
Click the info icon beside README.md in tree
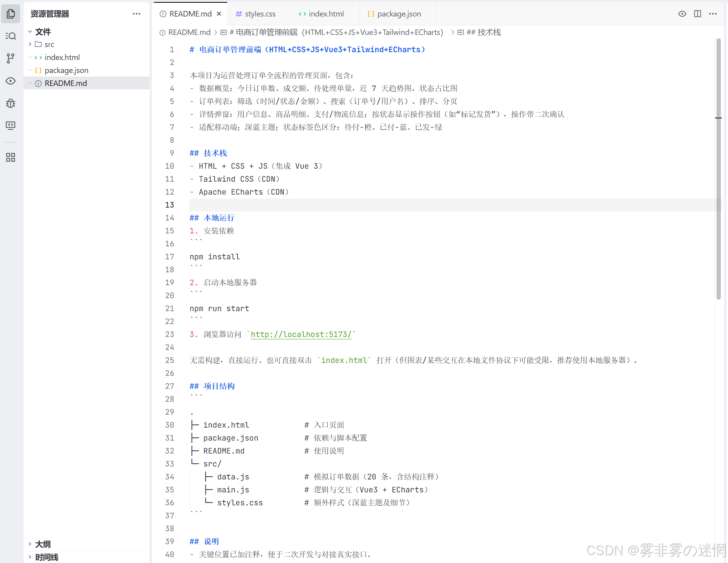tap(38, 83)
